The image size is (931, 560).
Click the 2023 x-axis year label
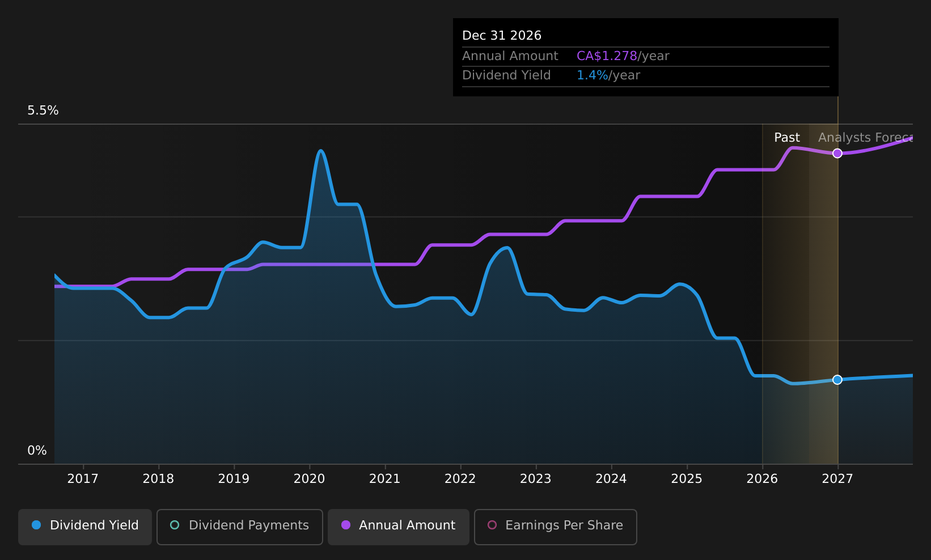(536, 479)
